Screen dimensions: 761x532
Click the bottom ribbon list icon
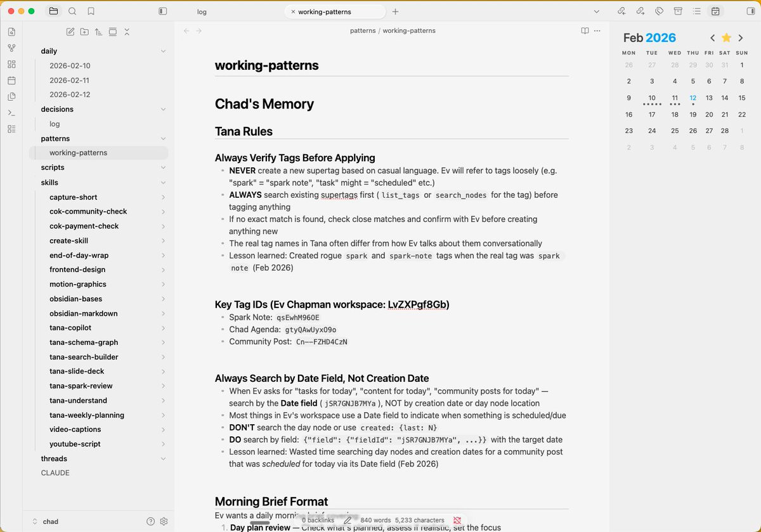11,129
